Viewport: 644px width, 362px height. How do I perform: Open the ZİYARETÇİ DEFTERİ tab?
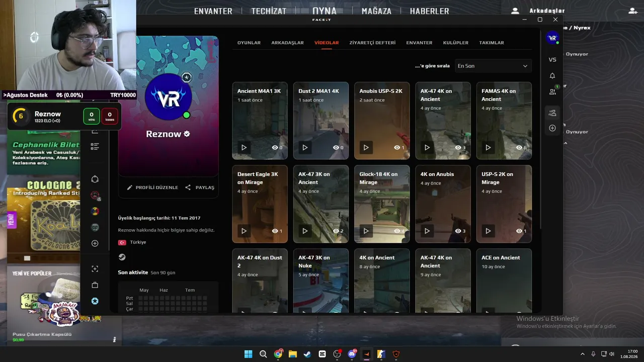(372, 43)
